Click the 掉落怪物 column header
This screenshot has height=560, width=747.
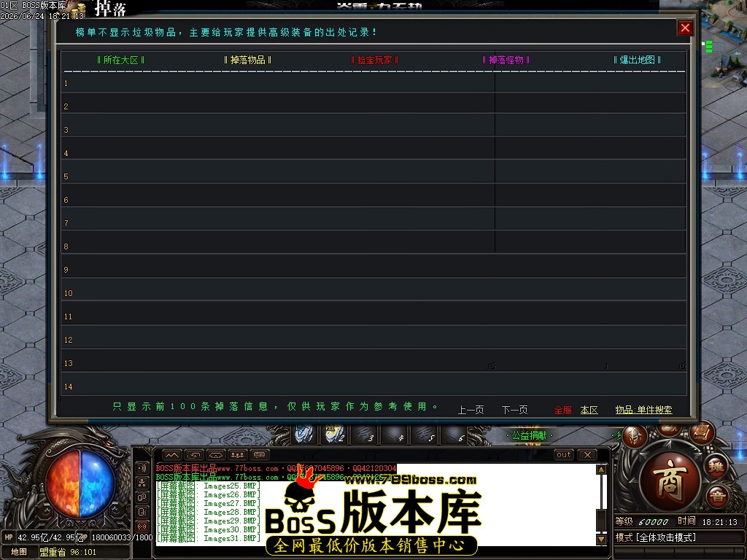(x=506, y=60)
